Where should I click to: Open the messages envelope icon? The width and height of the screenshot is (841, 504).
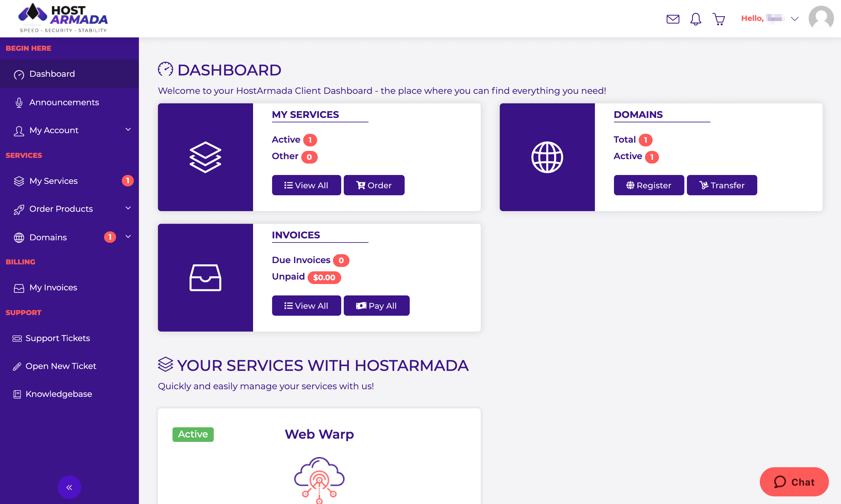(673, 19)
